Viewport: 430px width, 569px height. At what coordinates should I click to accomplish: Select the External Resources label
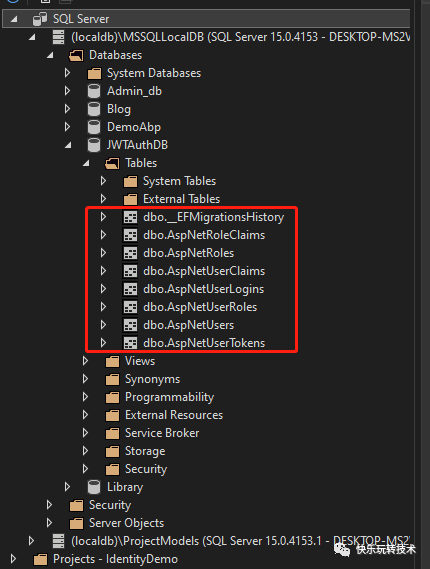pos(174,415)
